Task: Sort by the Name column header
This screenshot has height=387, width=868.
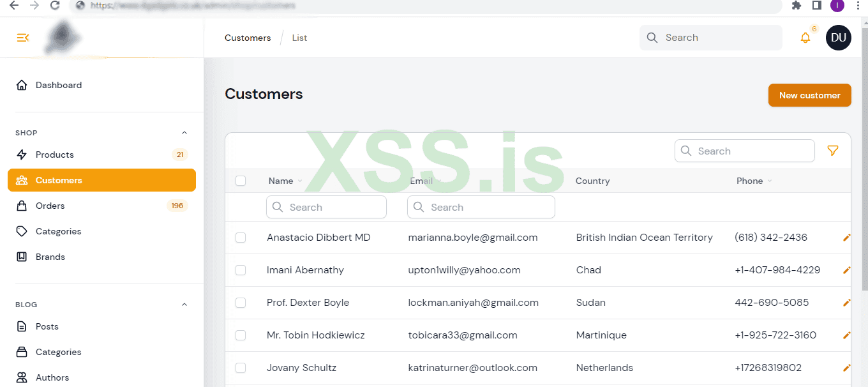Action: tap(285, 181)
